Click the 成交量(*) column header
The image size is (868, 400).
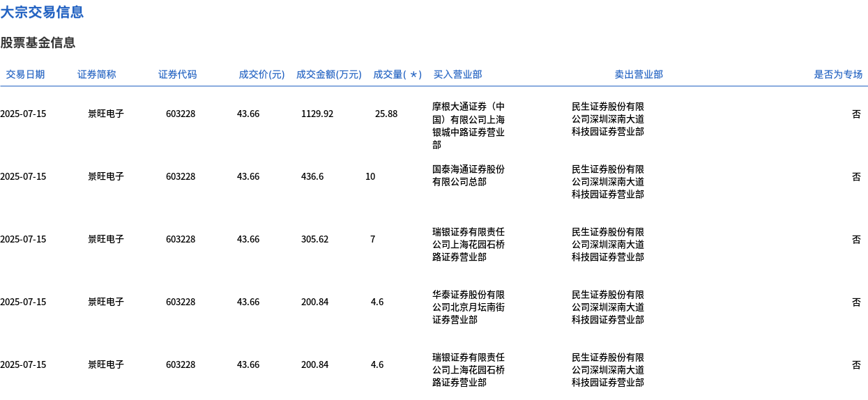tap(397, 75)
